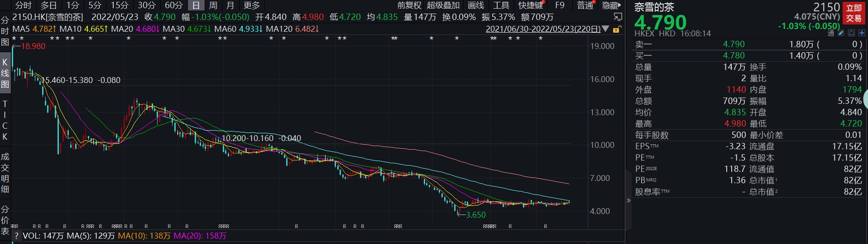Click the 画线 drawing tool button
The width and height of the screenshot is (868, 244).
coord(476,5)
